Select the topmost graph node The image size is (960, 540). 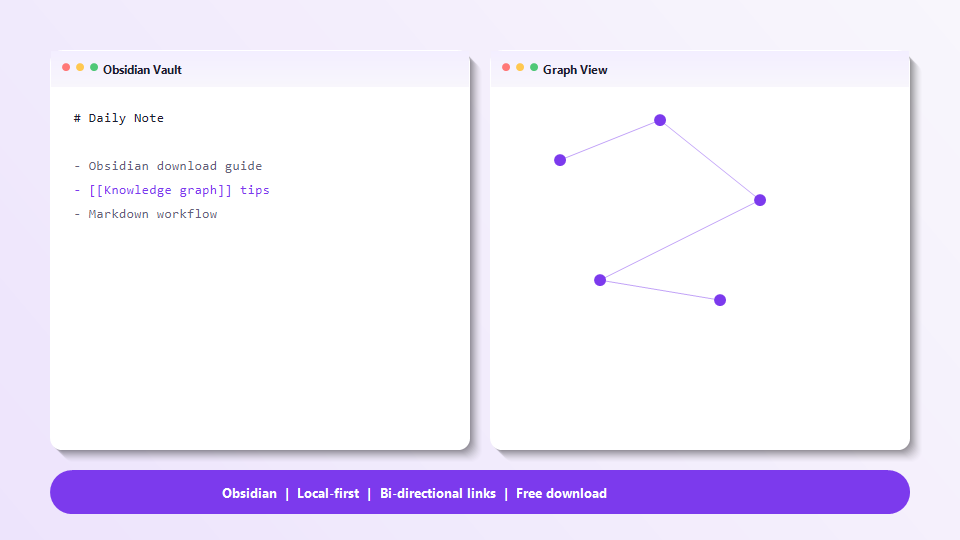660,120
